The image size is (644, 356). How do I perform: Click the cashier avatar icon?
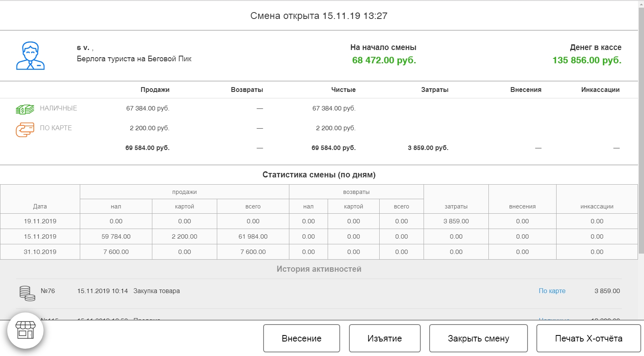tap(30, 56)
